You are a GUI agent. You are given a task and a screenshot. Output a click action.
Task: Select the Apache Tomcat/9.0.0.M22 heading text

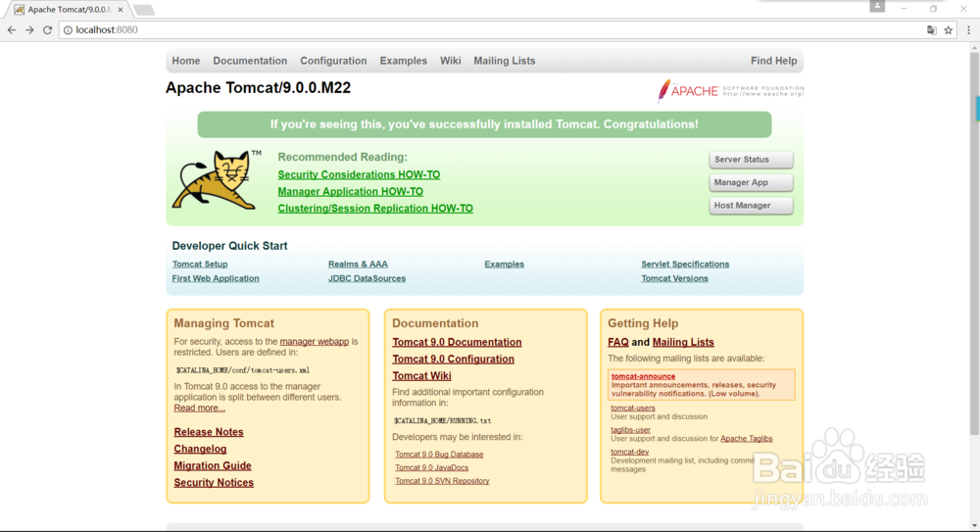tap(258, 87)
